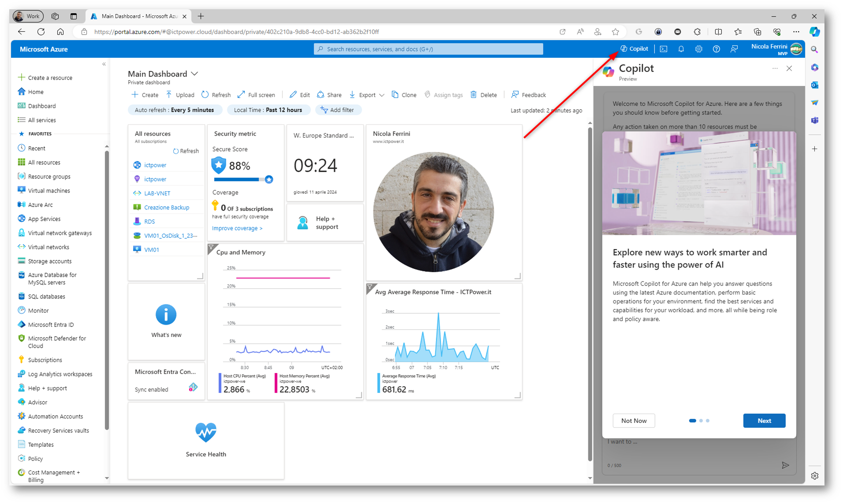
Task: Click the Copilot 'I want to' input
Action: (x=699, y=442)
